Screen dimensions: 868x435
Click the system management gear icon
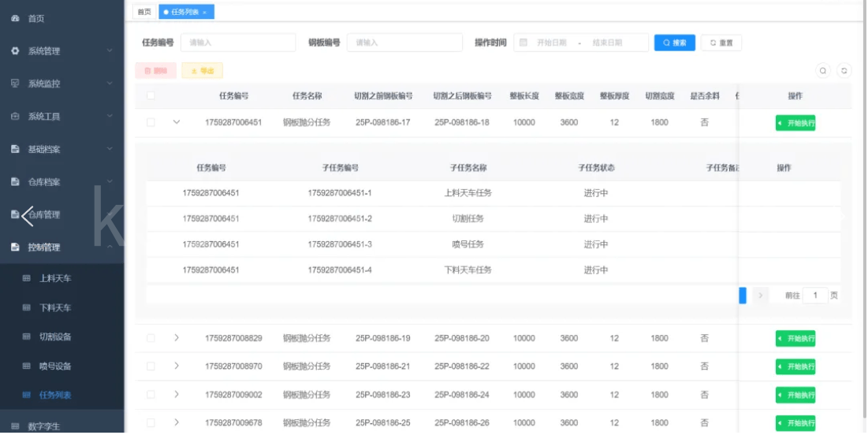pyautogui.click(x=15, y=51)
